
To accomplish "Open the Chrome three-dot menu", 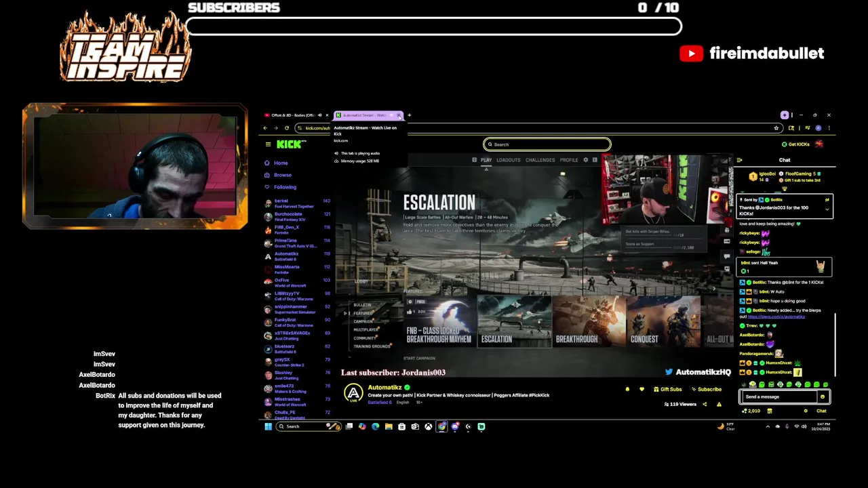I will [829, 128].
